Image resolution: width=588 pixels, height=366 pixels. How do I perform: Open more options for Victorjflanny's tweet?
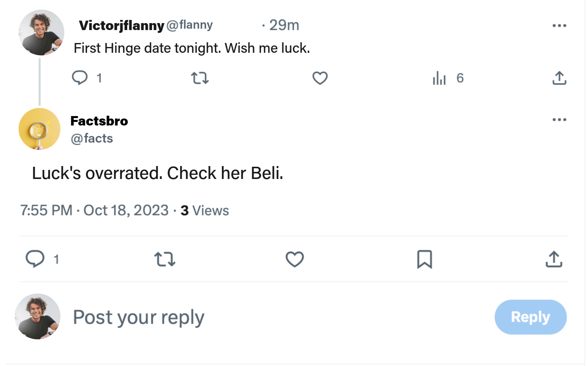(559, 26)
